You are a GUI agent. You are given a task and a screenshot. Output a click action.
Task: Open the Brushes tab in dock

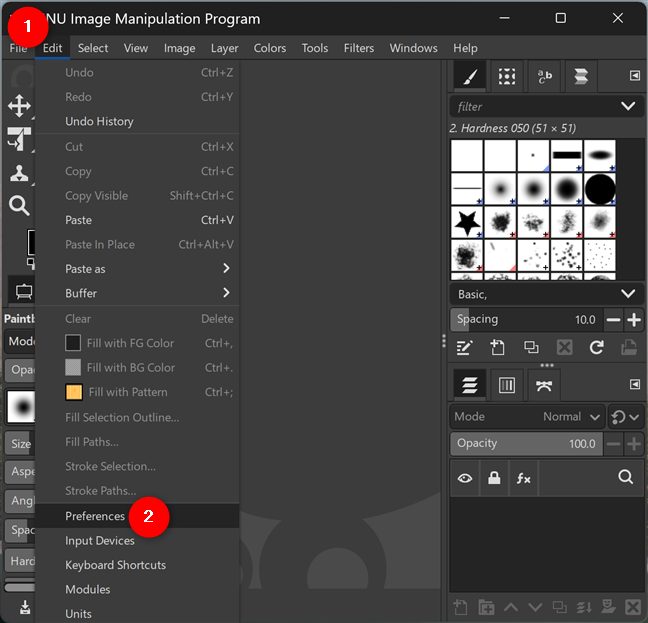pyautogui.click(x=470, y=76)
